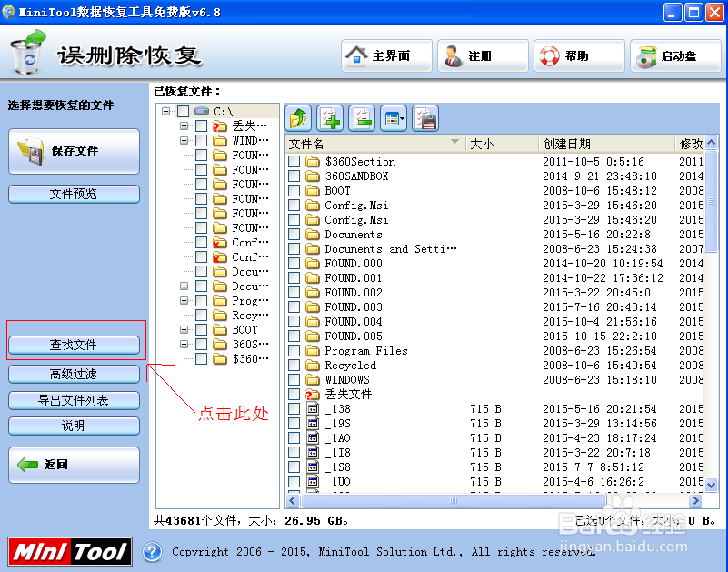Deselect all files with the check-remove toolbar icon
The image size is (728, 572).
(362, 118)
